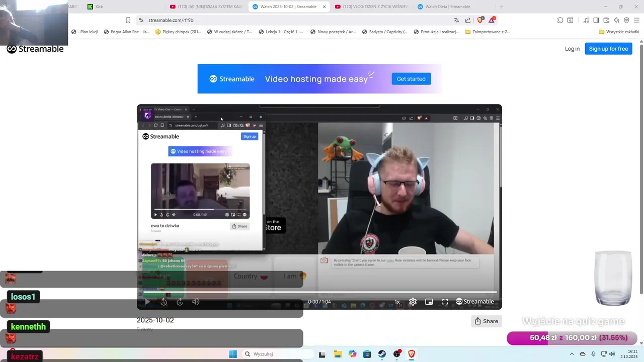Open Plan lekcji bookmark

point(85,32)
